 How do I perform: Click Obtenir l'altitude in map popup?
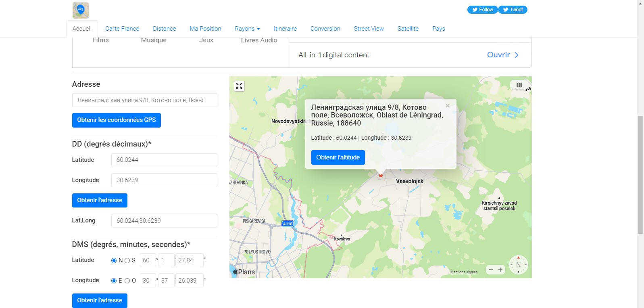[338, 157]
